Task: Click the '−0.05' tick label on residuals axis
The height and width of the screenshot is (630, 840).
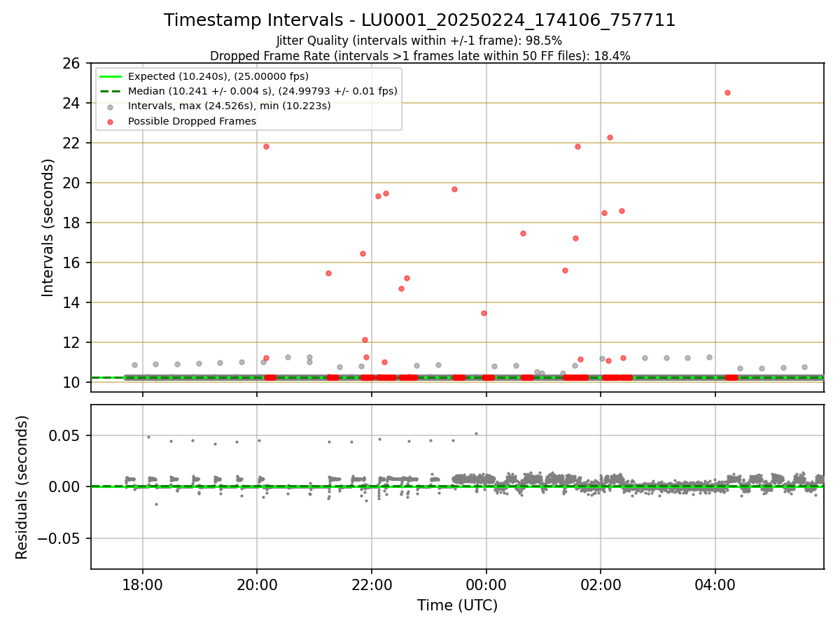Action: [x=59, y=538]
